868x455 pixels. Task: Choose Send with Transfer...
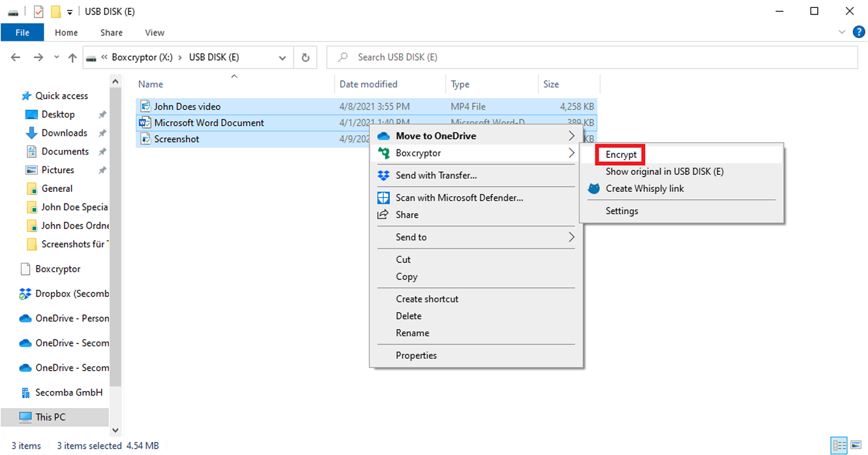436,175
